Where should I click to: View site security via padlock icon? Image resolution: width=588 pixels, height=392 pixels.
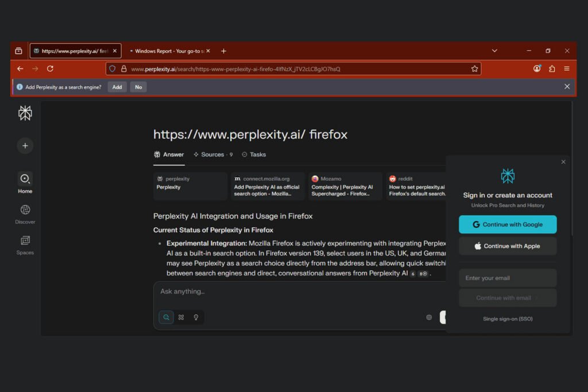pos(124,69)
